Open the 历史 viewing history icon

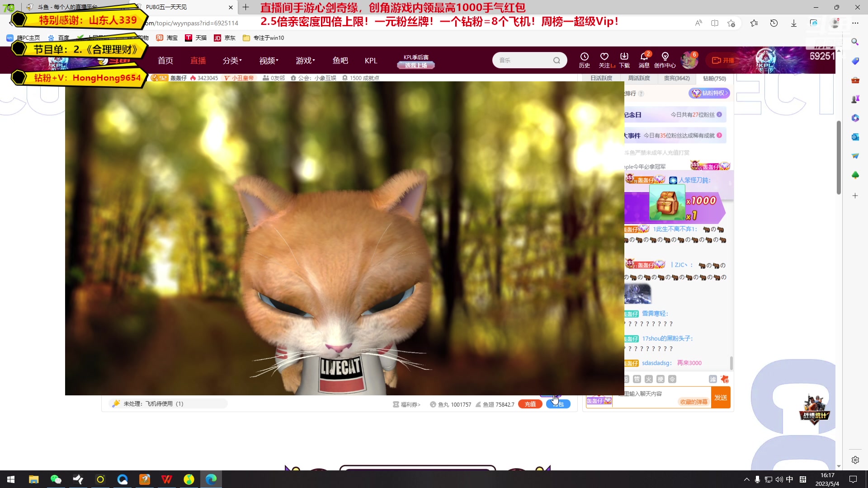(x=584, y=60)
